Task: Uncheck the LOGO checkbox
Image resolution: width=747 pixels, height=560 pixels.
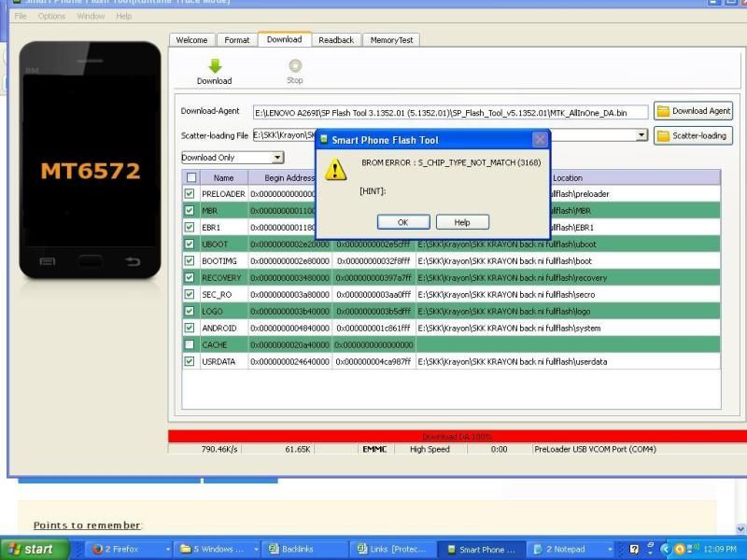Action: [190, 311]
